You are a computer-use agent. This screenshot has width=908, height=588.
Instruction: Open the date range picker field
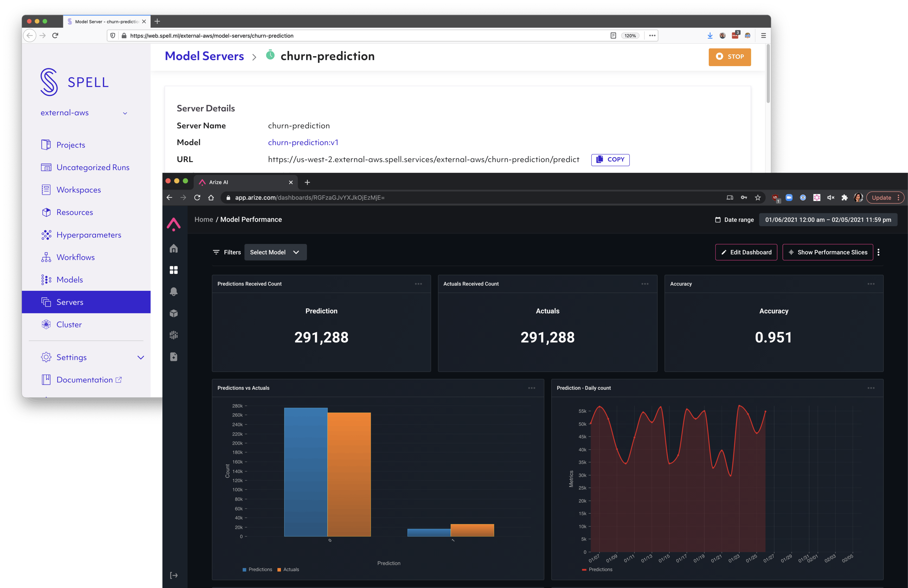828,220
